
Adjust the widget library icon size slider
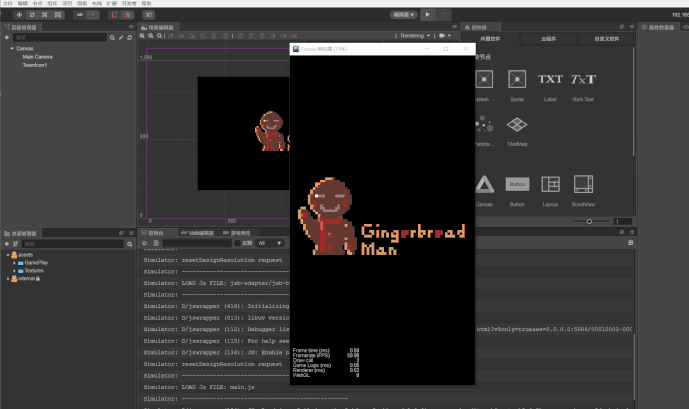589,221
